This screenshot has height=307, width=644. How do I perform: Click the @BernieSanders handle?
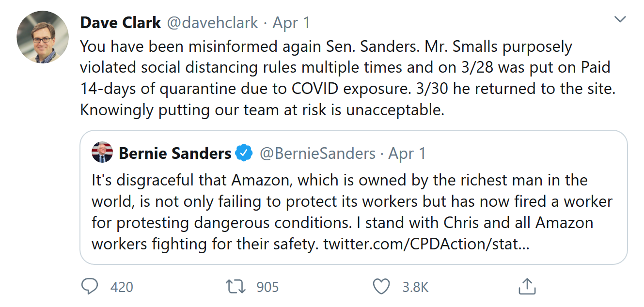point(317,153)
